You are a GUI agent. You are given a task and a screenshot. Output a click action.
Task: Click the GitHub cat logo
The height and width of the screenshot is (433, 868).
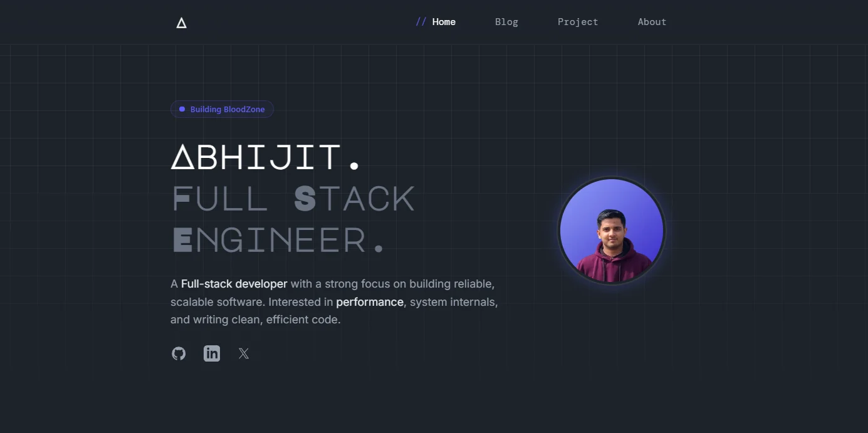click(x=179, y=353)
